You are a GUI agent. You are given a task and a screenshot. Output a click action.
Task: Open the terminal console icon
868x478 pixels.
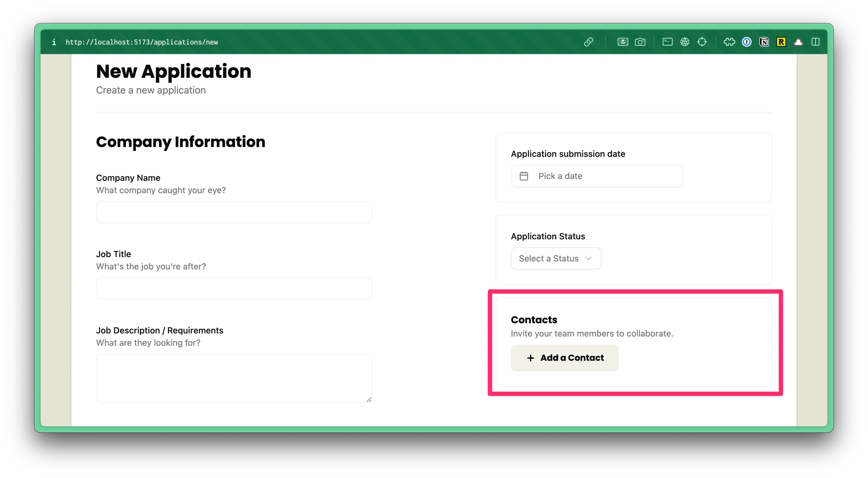coord(667,42)
